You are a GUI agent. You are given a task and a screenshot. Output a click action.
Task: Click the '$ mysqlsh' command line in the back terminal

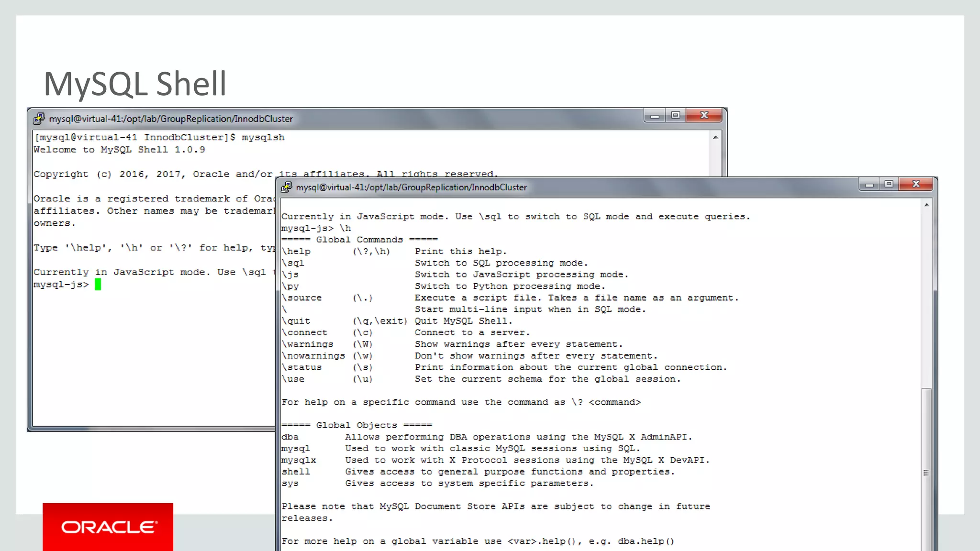(x=159, y=137)
